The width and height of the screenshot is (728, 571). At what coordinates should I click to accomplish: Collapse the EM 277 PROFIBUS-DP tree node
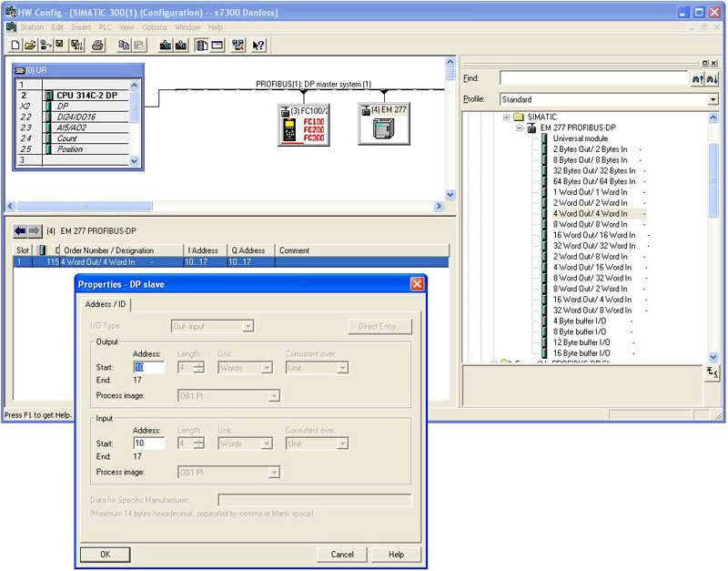[x=519, y=127]
